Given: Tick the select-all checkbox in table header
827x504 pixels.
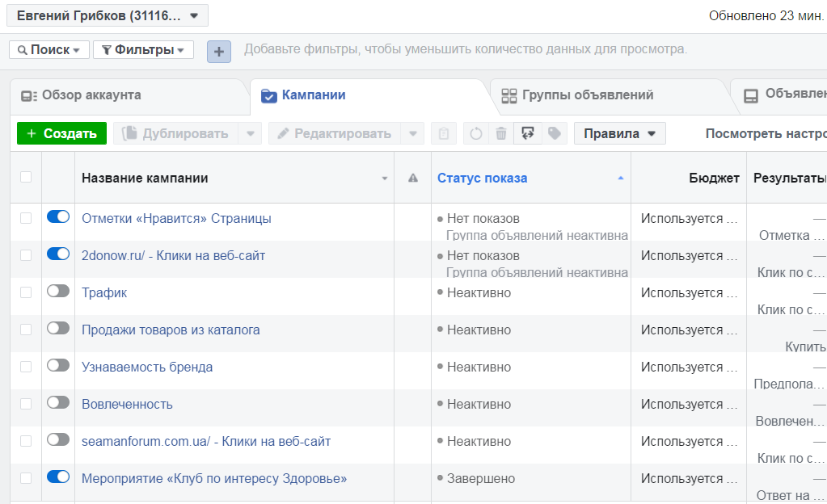Looking at the screenshot, I should [26, 177].
